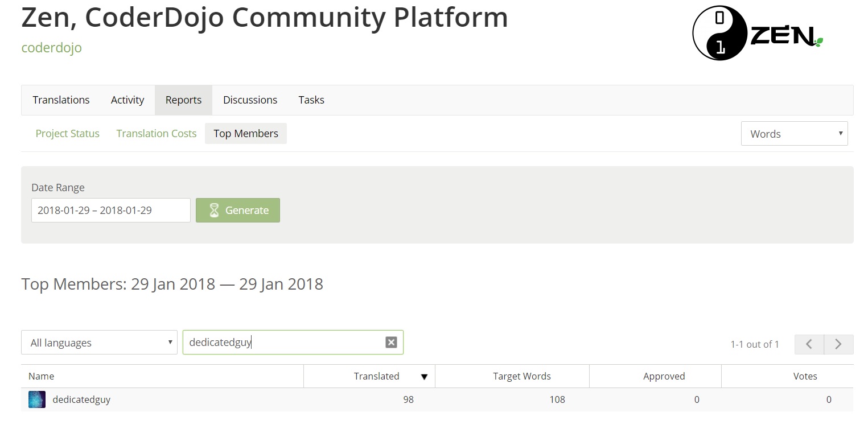Sort by Votes column header
The height and width of the screenshot is (441, 868).
pos(788,376)
